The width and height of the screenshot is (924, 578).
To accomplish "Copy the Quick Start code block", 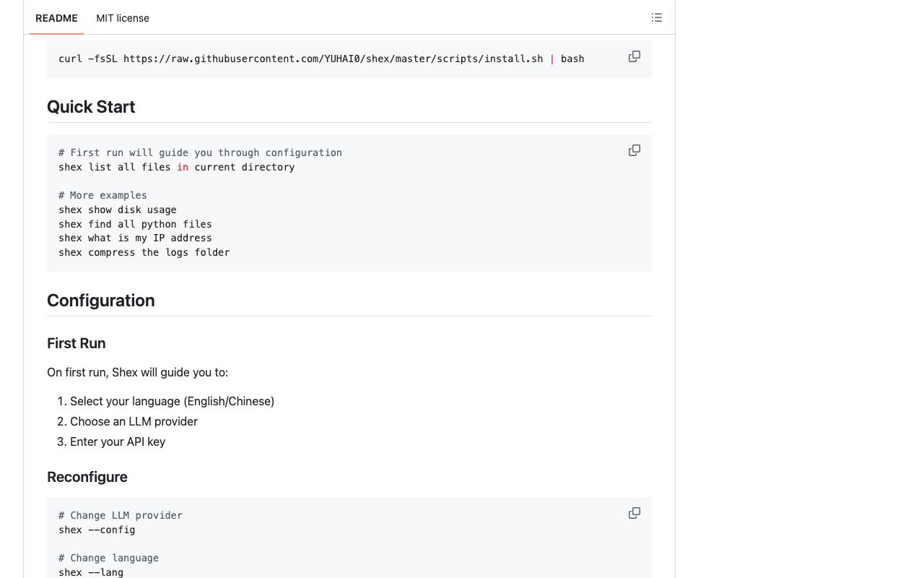I will point(635,150).
